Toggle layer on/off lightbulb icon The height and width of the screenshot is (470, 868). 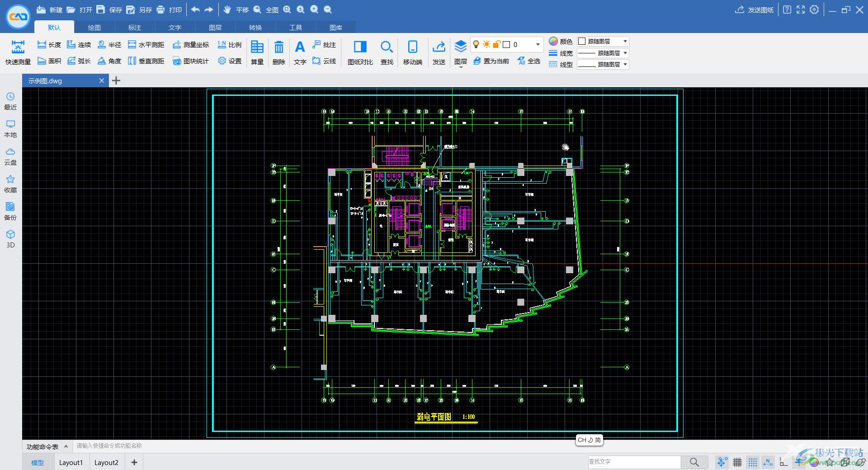click(x=476, y=44)
